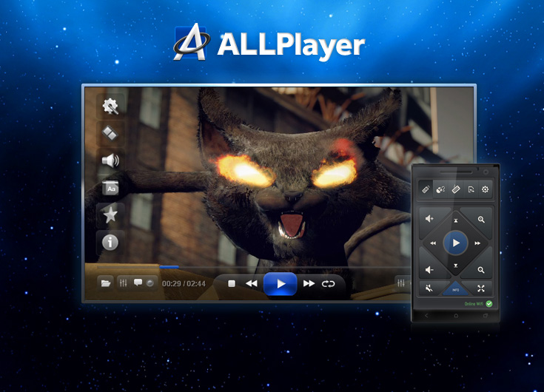Click the speech bubble subtitle icon
Image resolution: width=544 pixels, height=392 pixels.
click(138, 283)
